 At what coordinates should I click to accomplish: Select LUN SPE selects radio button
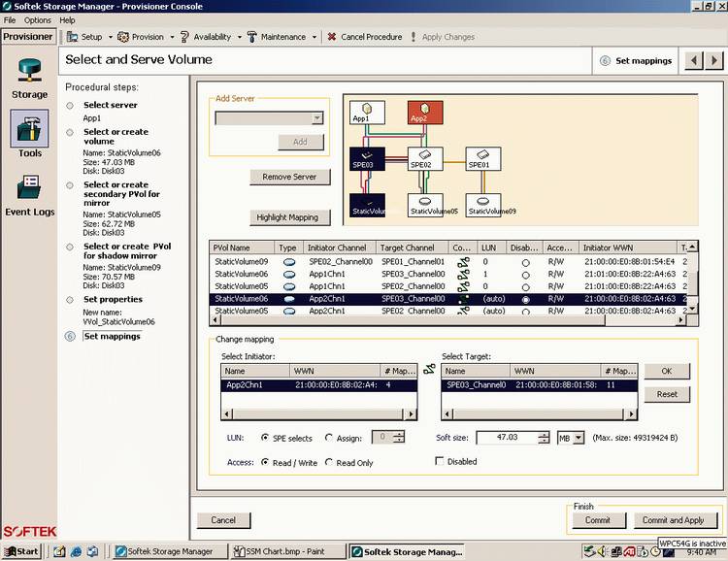pyautogui.click(x=265, y=438)
